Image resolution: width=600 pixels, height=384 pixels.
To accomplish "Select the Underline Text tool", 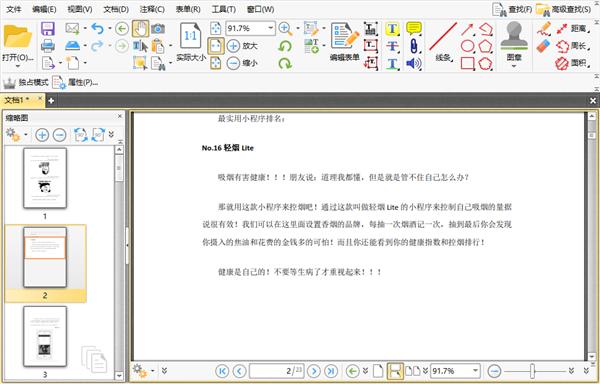I will pyautogui.click(x=392, y=63).
